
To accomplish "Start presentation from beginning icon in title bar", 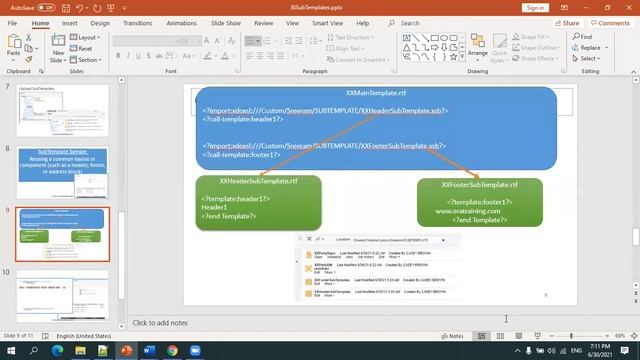I will pos(111,8).
